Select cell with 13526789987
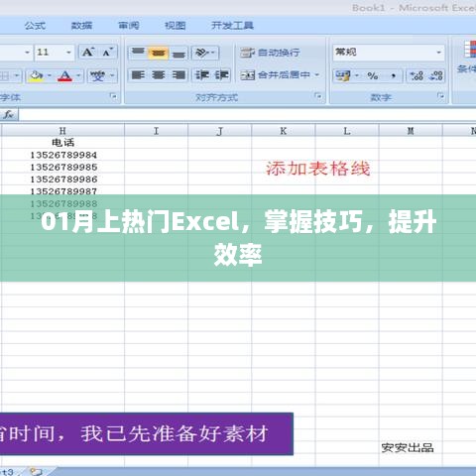 tap(62, 191)
